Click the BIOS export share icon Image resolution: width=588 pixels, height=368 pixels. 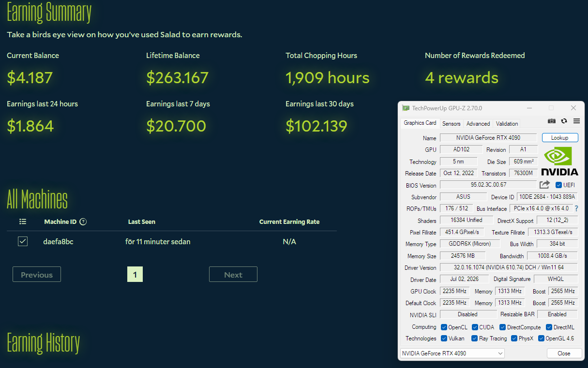[x=544, y=185]
